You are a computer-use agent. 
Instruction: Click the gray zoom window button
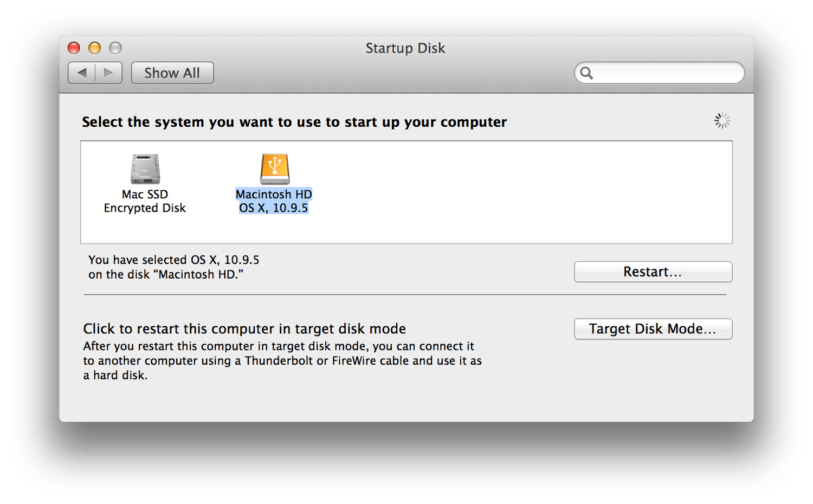(x=115, y=48)
